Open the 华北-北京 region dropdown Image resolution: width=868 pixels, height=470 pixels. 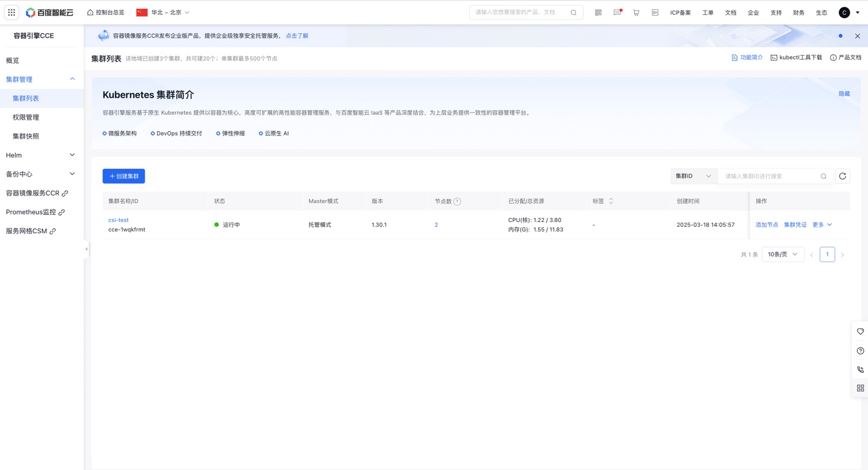pyautogui.click(x=163, y=12)
